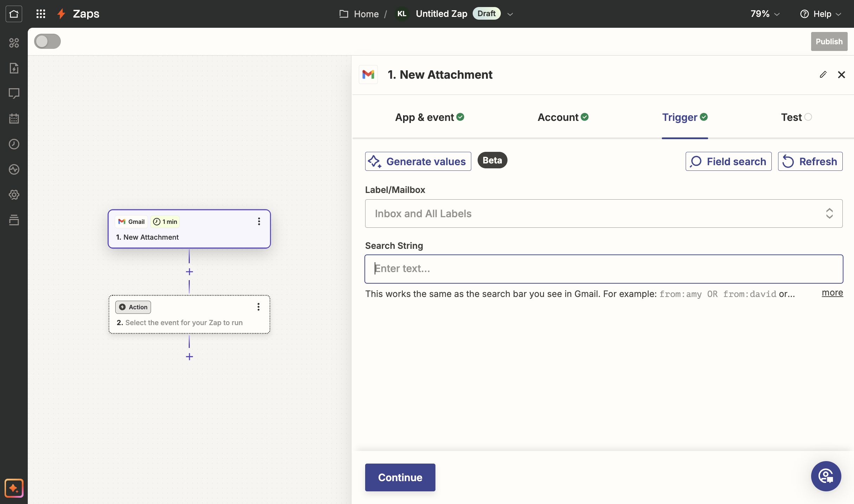Open the AI copilot sparkle icon
Screen dimensions: 854x504
14,488
